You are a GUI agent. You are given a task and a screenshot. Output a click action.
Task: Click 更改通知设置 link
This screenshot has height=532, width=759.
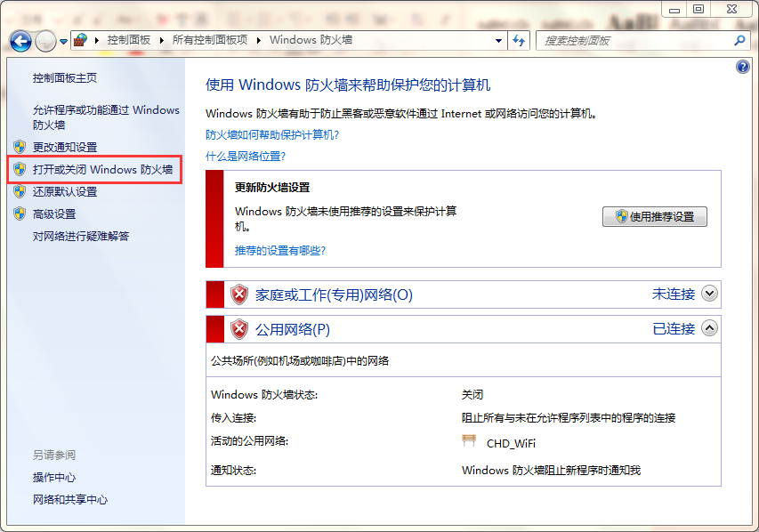click(65, 147)
